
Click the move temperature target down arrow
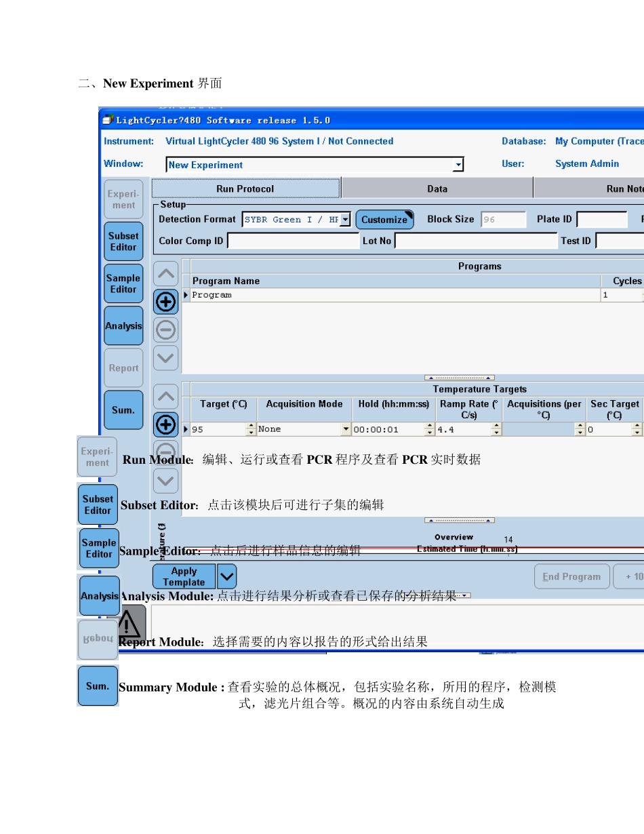[x=166, y=481]
